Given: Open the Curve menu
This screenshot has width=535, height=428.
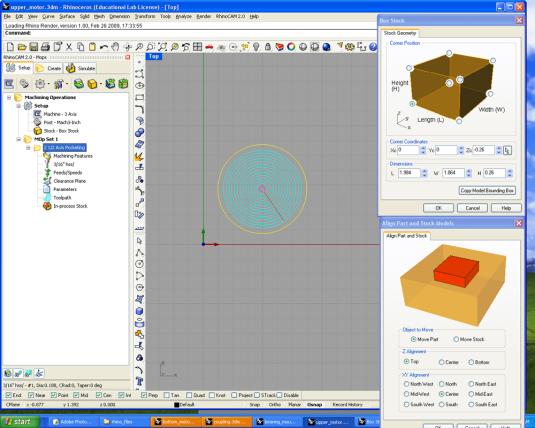Looking at the screenshot, I should [x=48, y=16].
